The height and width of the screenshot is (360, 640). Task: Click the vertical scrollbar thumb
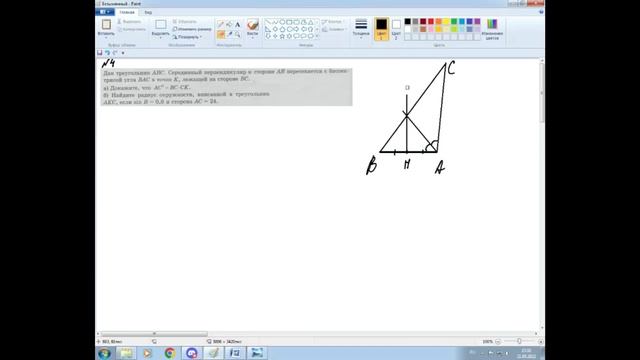coord(542,92)
